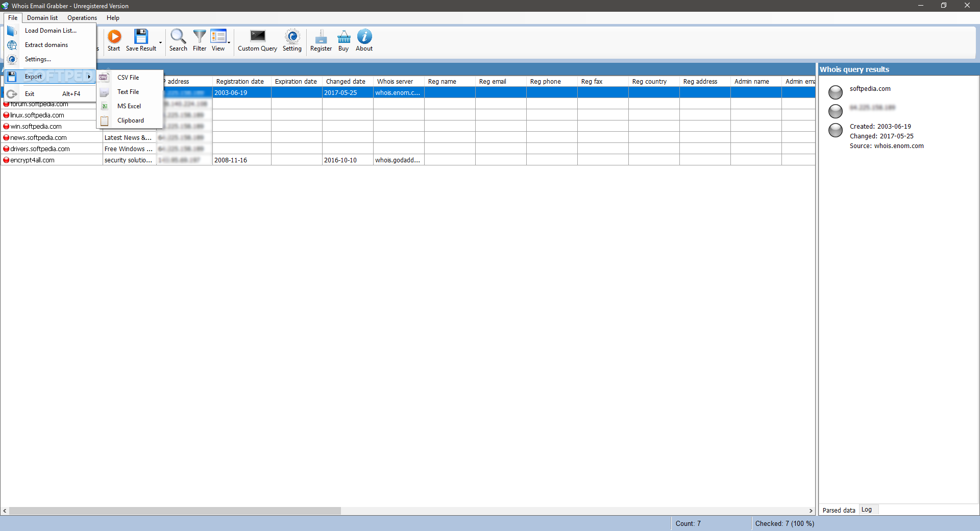Viewport: 980px width, 531px height.
Task: Click the CSV File export icon
Action: pyautogui.click(x=104, y=78)
